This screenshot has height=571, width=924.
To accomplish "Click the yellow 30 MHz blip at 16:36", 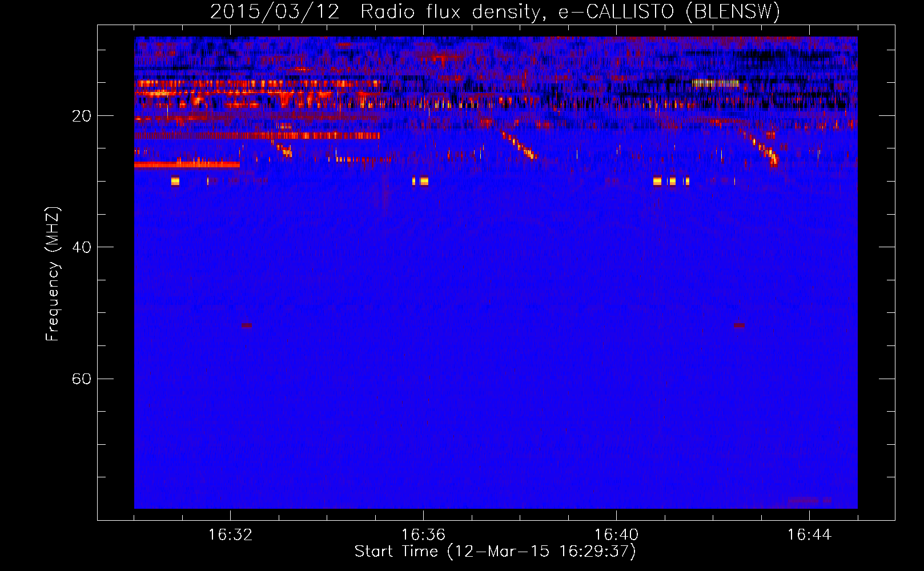I will (x=424, y=181).
